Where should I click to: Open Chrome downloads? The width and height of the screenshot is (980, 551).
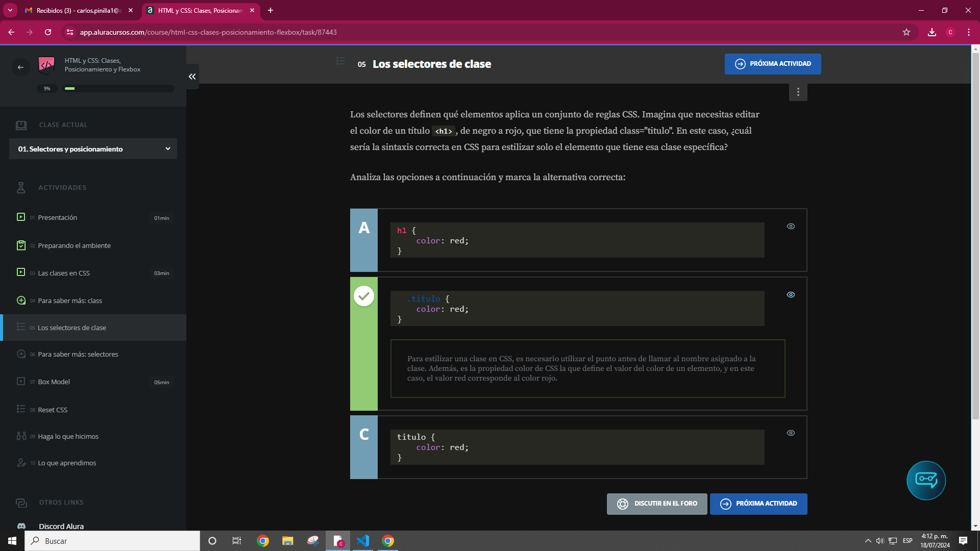(932, 32)
